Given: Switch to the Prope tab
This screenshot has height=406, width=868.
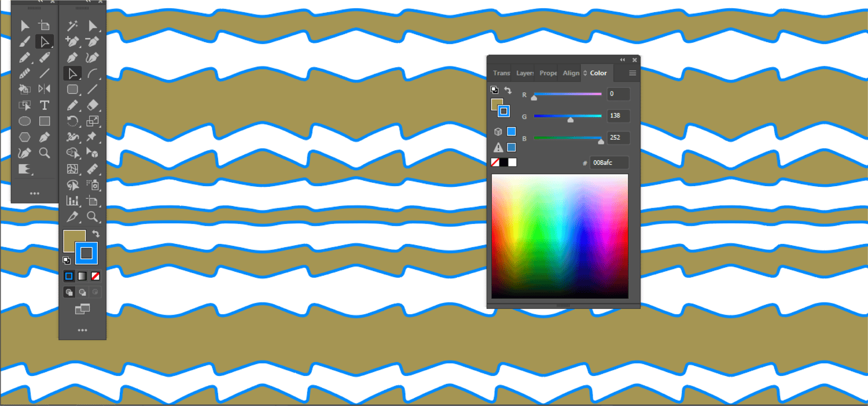Looking at the screenshot, I should [548, 73].
